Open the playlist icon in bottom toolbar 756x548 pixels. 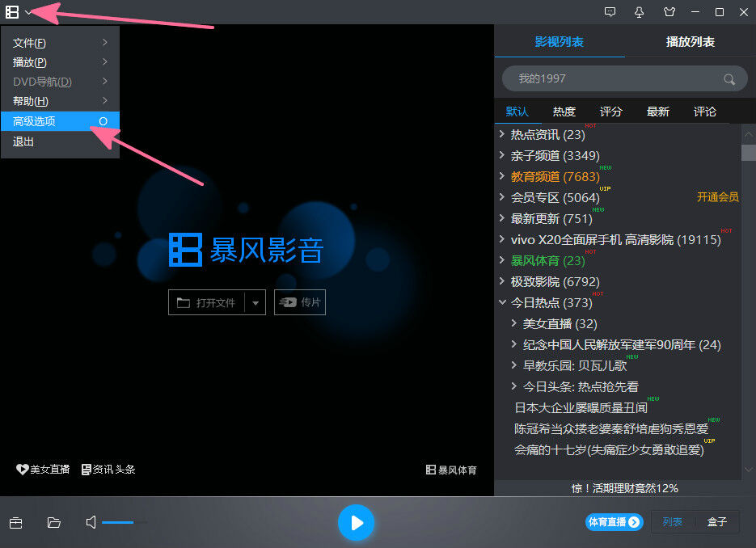pyautogui.click(x=17, y=522)
